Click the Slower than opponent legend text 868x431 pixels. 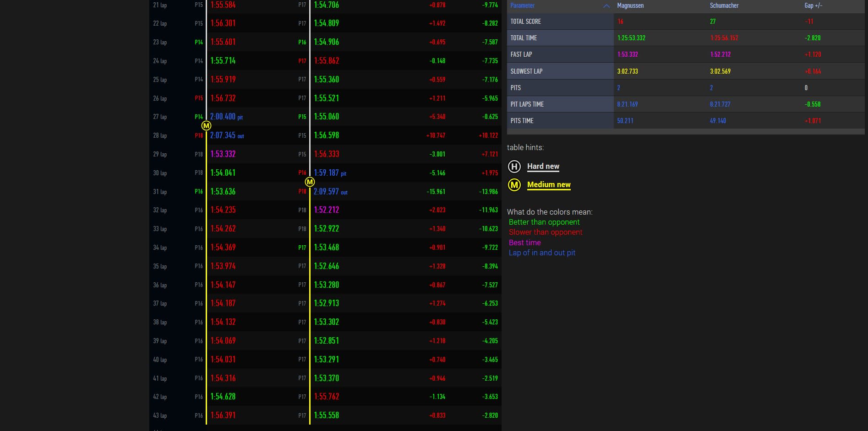[546, 232]
